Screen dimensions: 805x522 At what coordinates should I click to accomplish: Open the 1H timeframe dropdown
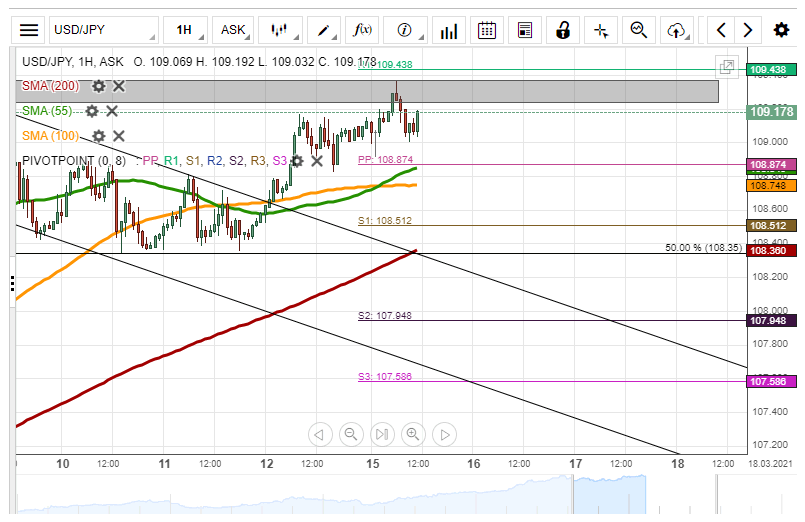point(185,30)
